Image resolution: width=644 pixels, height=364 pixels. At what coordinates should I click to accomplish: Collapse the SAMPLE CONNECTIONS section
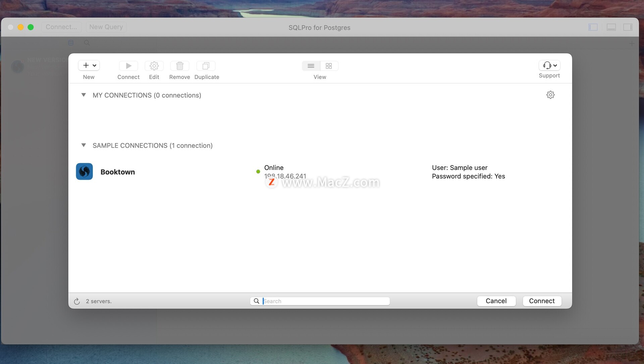pyautogui.click(x=84, y=145)
